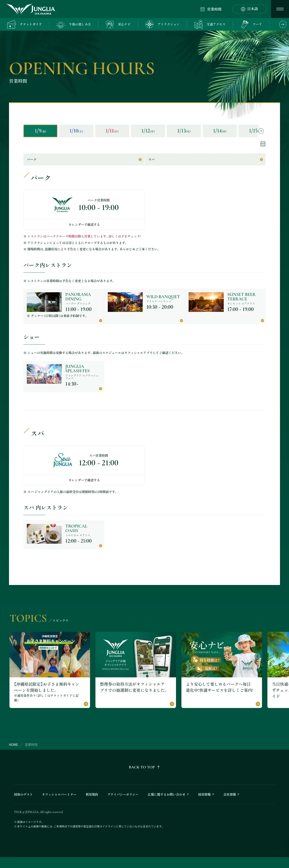
Task: Click the JUNGLIA park logo in hours card
Action: [62, 205]
